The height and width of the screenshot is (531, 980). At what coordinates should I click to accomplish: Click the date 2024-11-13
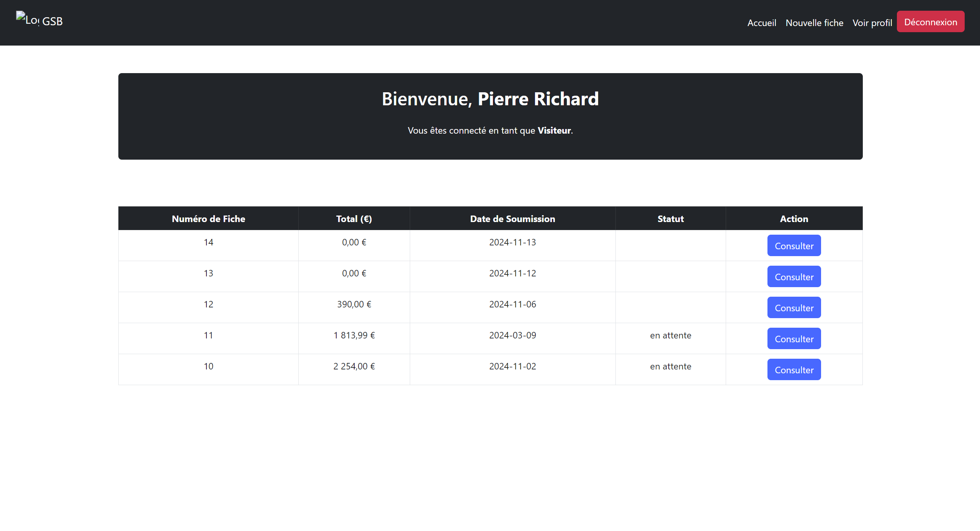(512, 242)
